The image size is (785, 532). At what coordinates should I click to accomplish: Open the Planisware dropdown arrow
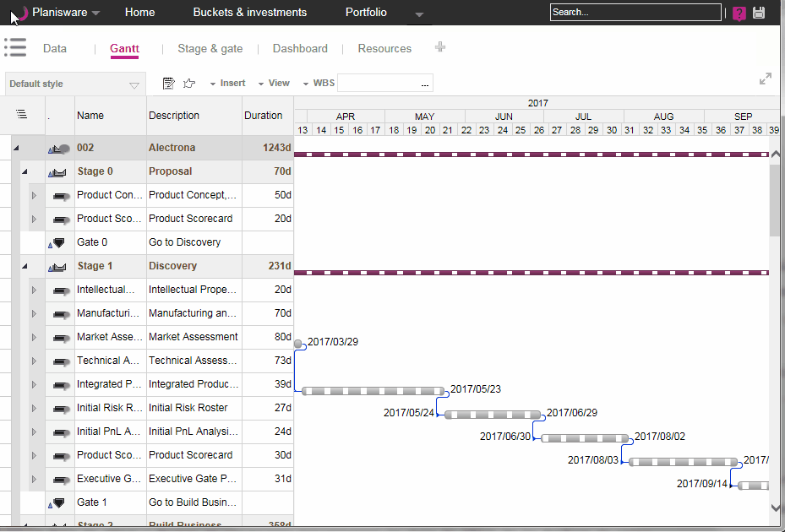click(95, 13)
